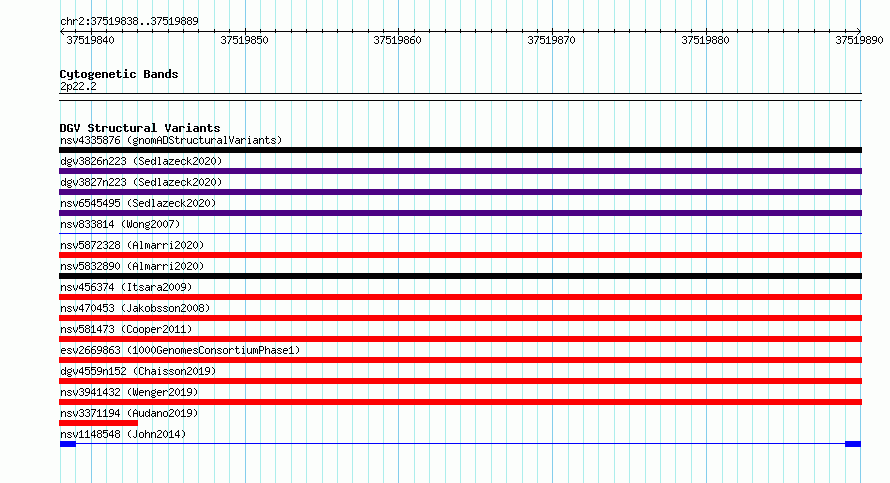Click the ruler tick label 37519860
Screen dimensions: 890x483
pos(397,40)
